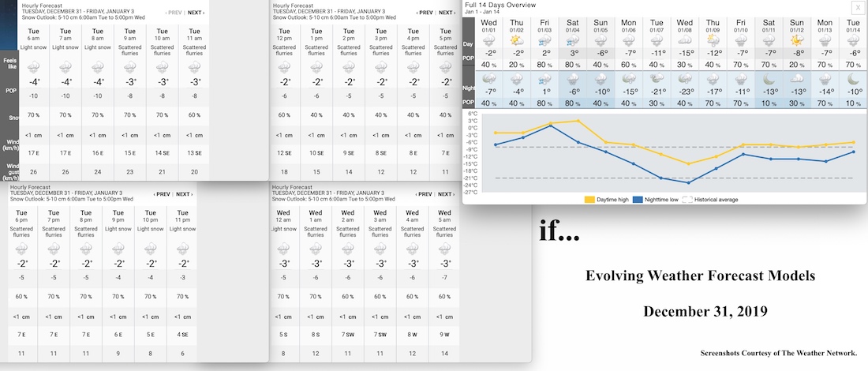The image size is (868, 371).
Task: Click the -23° night temperature for Wed 01/08
Action: [x=685, y=92]
